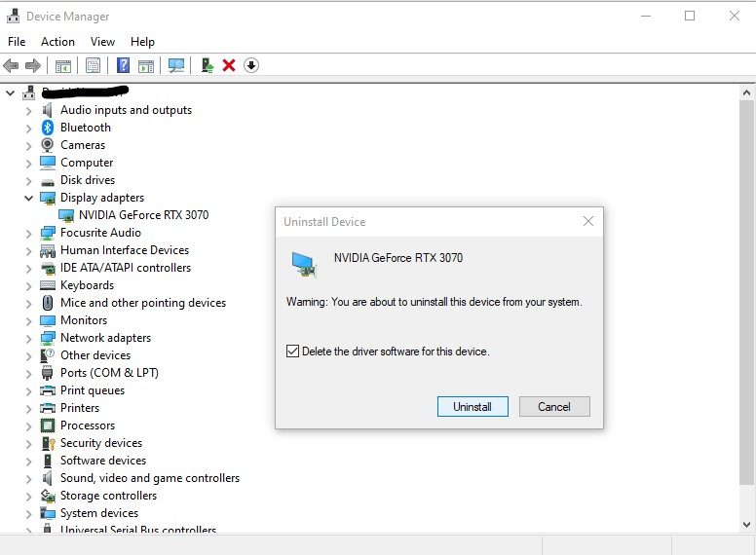Click the Back arrow toolbar icon
This screenshot has height=555, width=756.
tap(11, 65)
